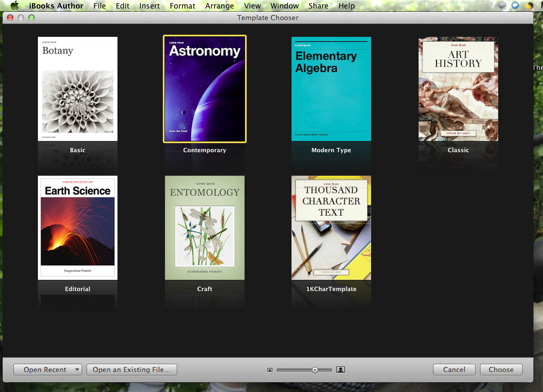This screenshot has height=392, width=543.
Task: Open the Edit menu
Action: tap(123, 6)
